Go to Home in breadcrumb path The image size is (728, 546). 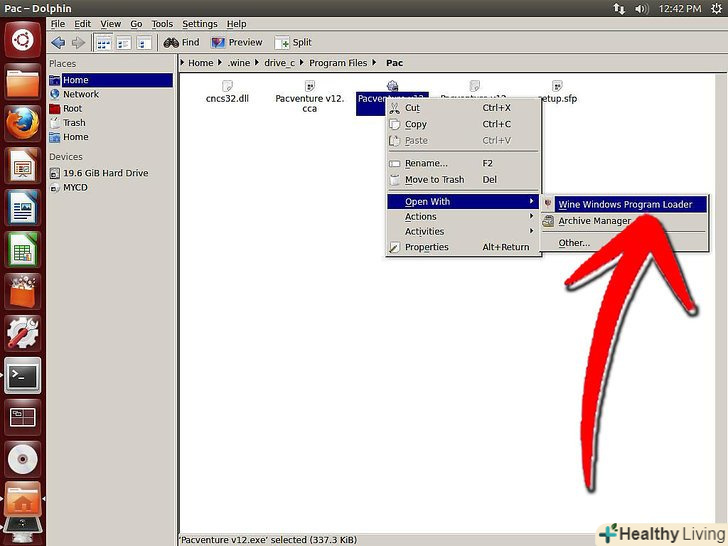click(200, 63)
